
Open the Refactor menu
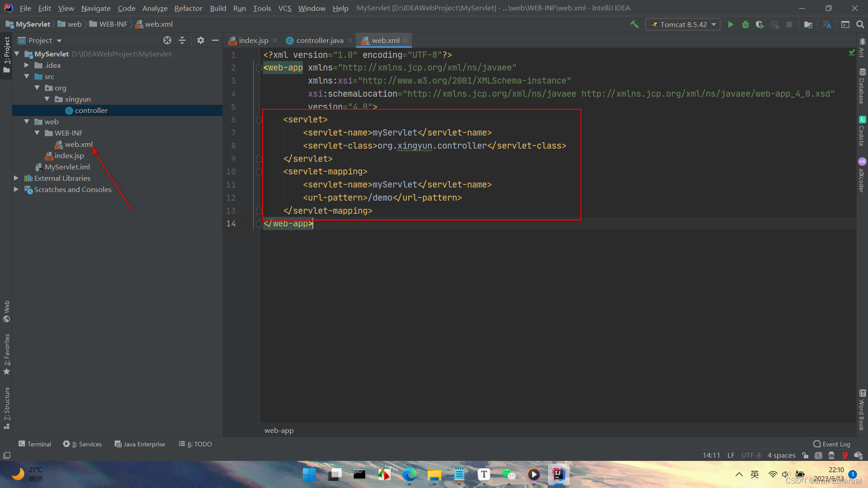click(x=188, y=8)
